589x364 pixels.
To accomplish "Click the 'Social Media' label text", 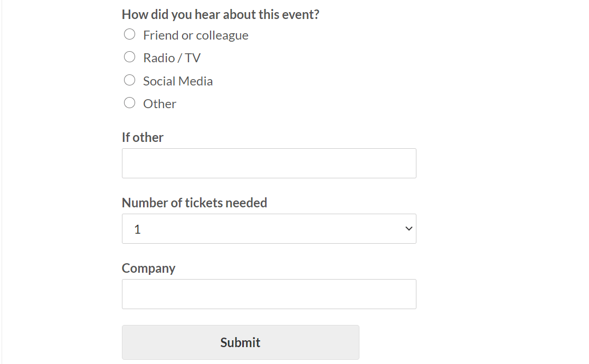I will click(178, 81).
